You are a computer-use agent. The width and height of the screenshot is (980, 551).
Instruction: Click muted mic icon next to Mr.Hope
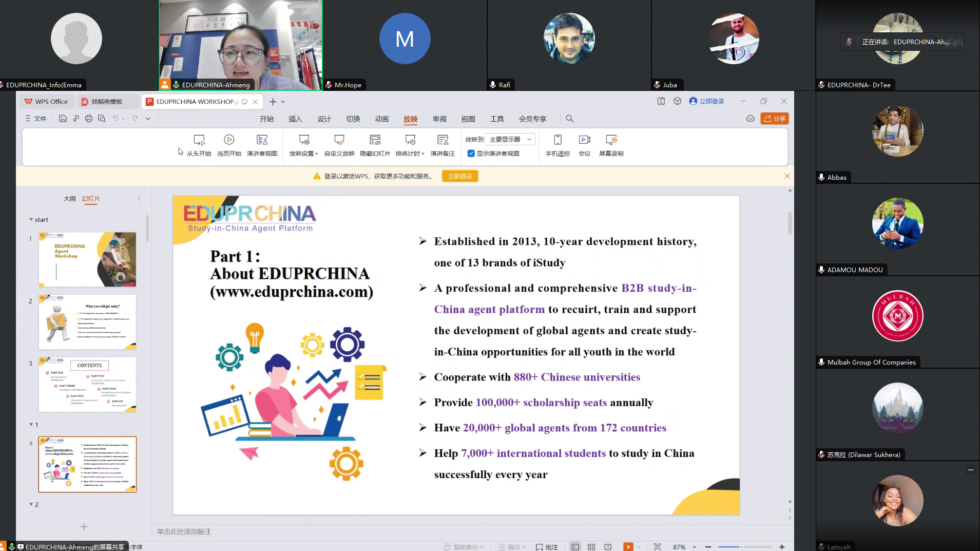(329, 85)
